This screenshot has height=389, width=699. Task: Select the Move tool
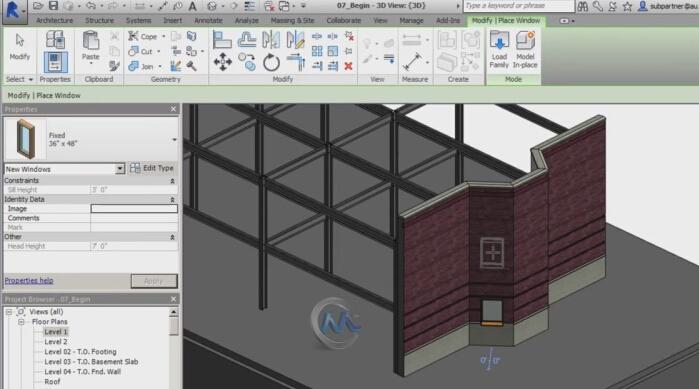click(222, 62)
